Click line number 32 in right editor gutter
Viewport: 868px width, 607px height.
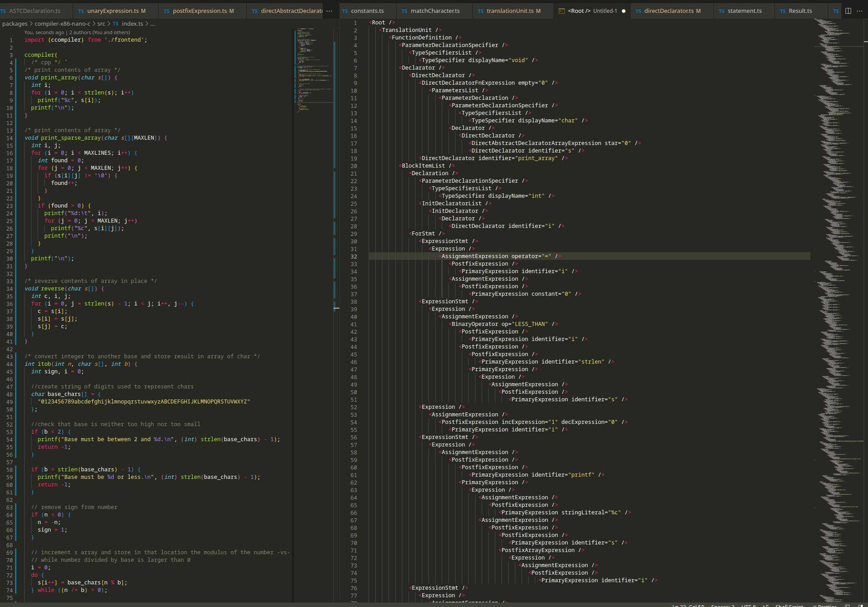(x=354, y=256)
